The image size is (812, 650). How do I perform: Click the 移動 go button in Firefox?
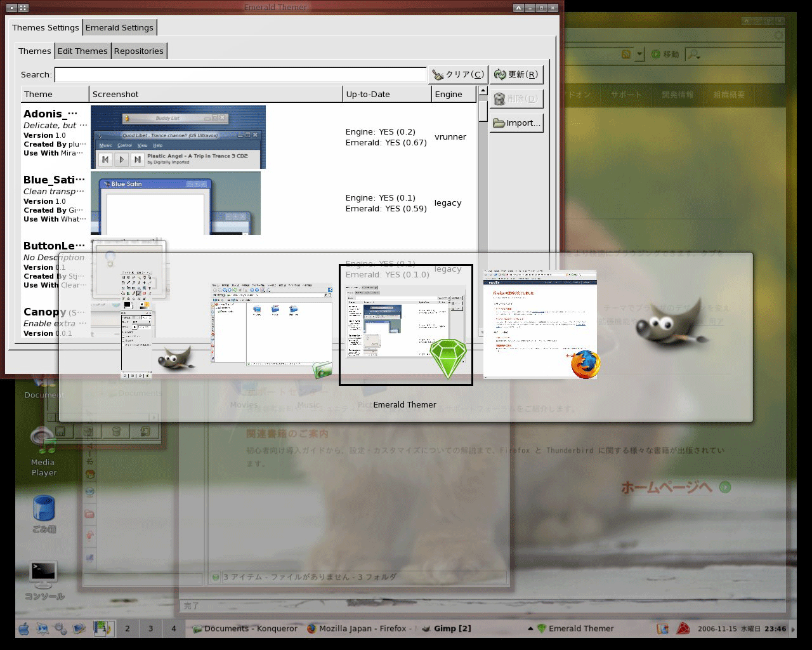[x=665, y=55]
